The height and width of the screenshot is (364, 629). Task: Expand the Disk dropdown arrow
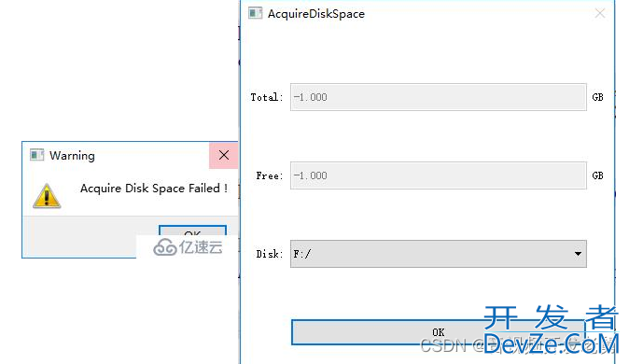[x=578, y=254]
